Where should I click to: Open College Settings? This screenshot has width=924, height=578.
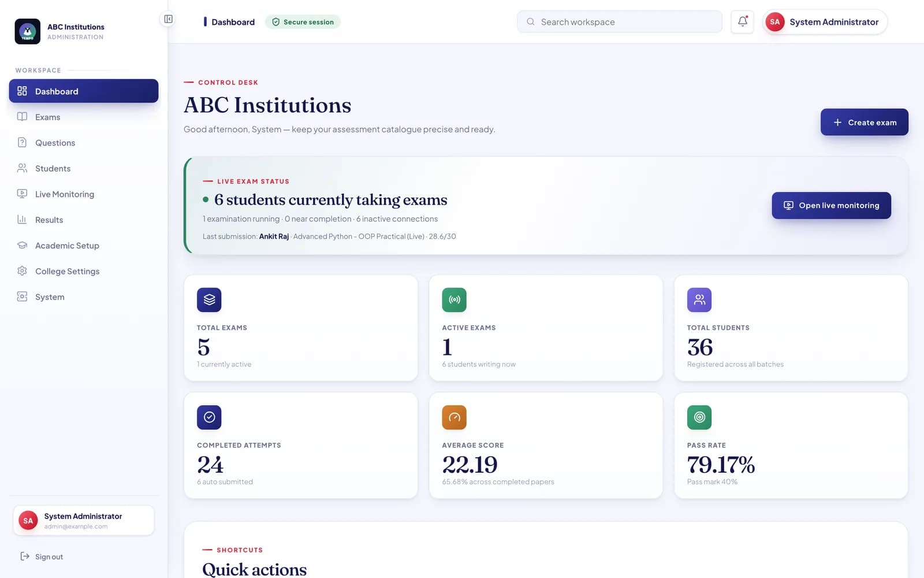point(84,271)
